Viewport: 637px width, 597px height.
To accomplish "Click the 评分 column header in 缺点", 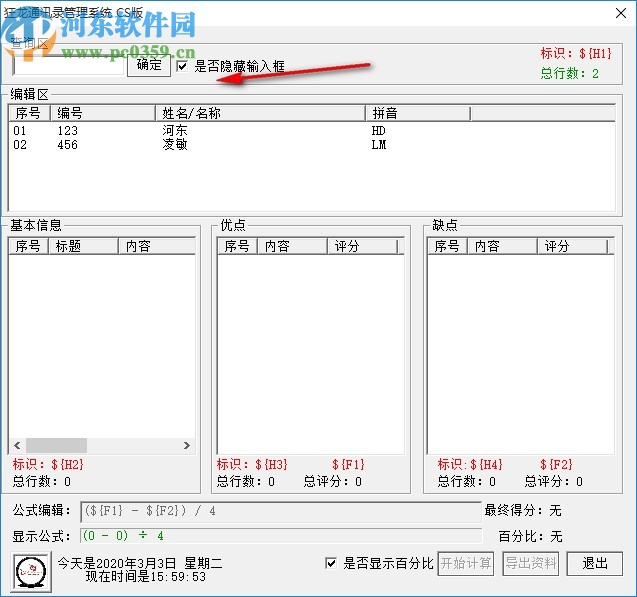I will tap(572, 246).
